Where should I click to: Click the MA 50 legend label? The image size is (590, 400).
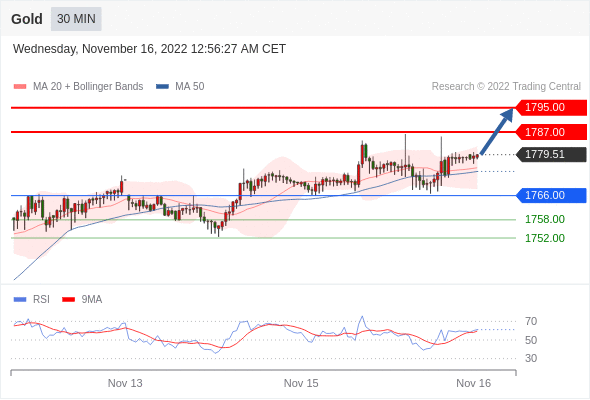[x=190, y=87]
